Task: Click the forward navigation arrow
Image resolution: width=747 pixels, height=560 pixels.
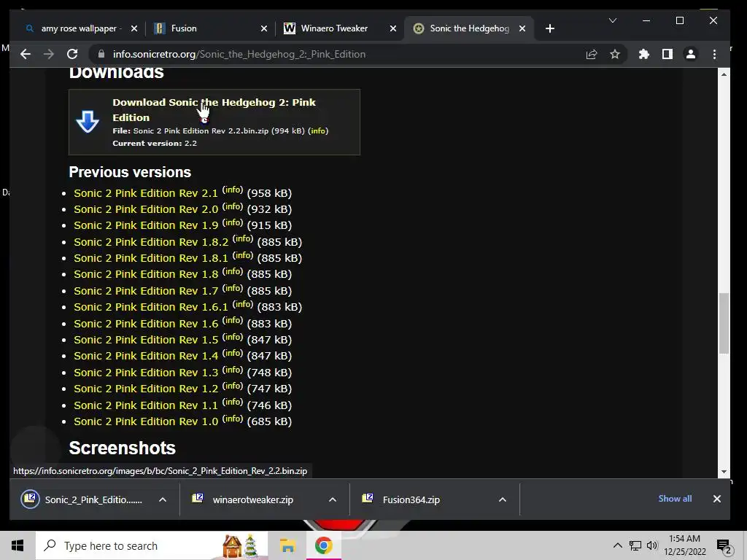Action: [49, 54]
